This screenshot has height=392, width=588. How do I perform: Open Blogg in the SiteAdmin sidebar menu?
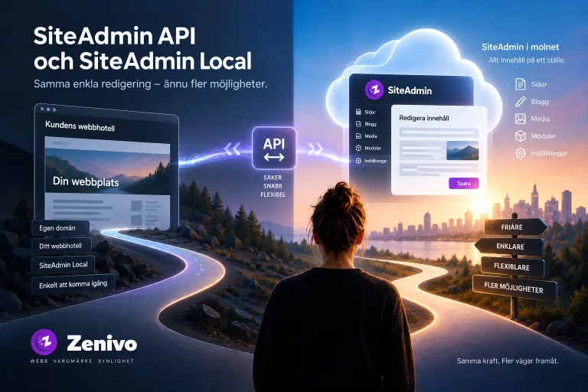click(371, 124)
